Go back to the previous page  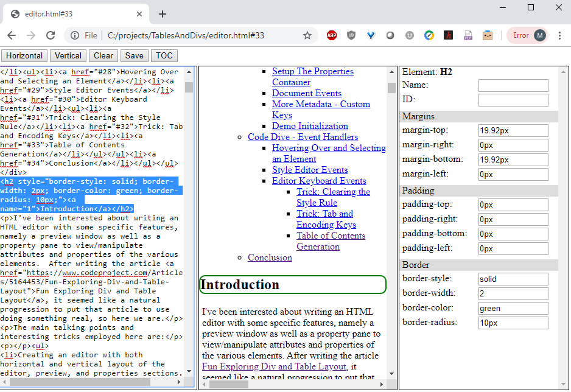point(12,35)
